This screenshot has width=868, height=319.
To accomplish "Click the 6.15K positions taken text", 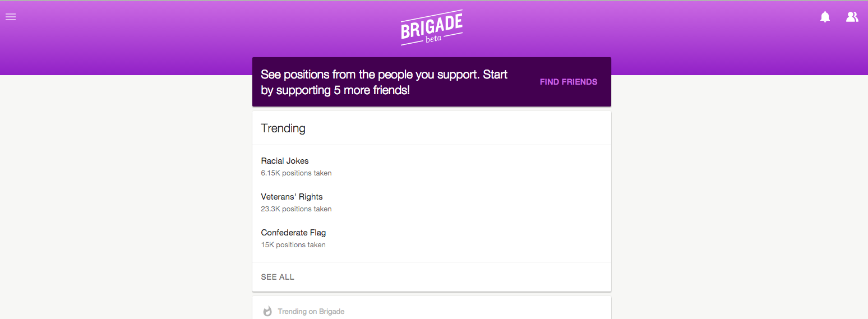I will [296, 173].
